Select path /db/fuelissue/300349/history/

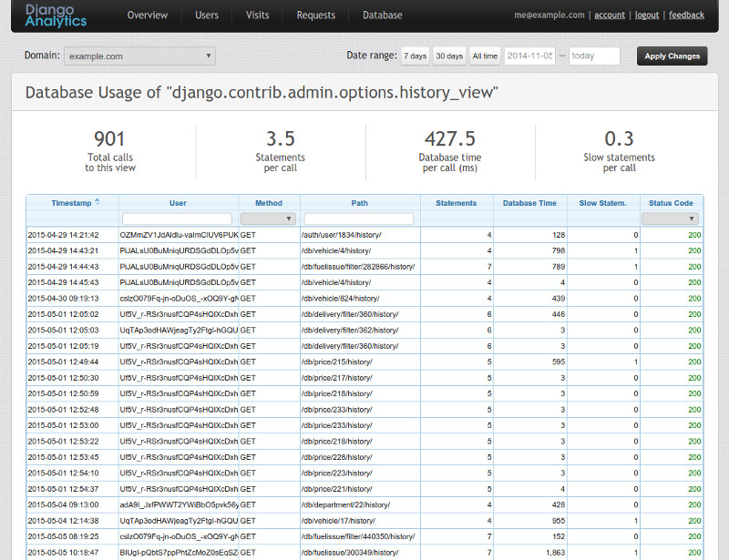click(x=350, y=553)
